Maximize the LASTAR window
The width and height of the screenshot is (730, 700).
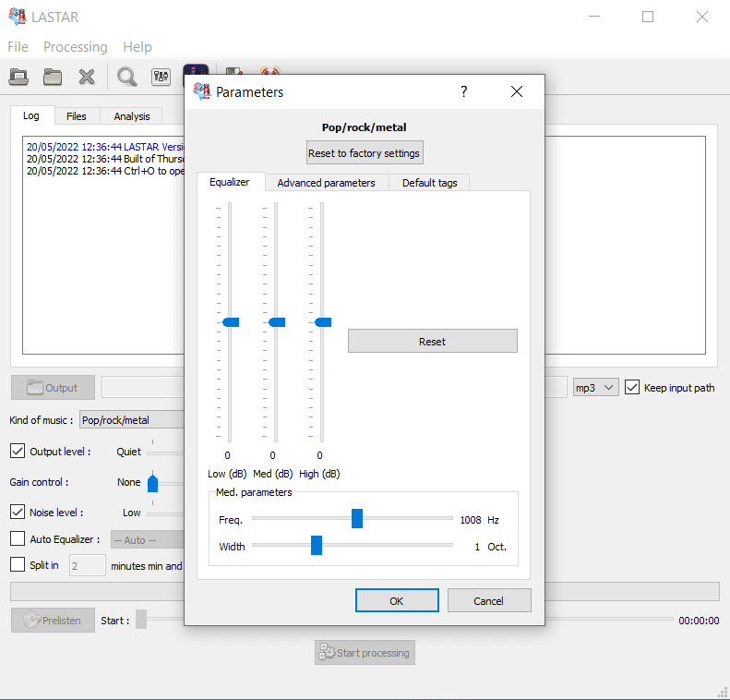[x=648, y=17]
